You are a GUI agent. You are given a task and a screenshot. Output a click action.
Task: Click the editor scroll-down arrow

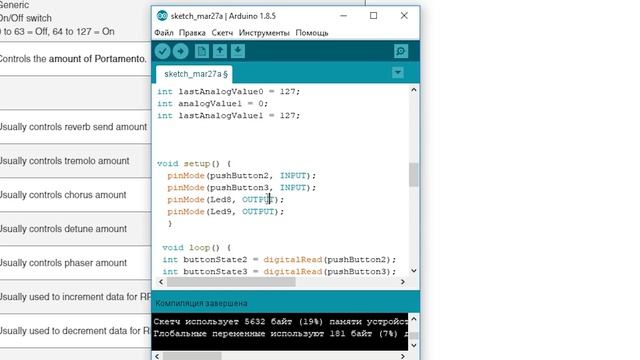point(413,271)
